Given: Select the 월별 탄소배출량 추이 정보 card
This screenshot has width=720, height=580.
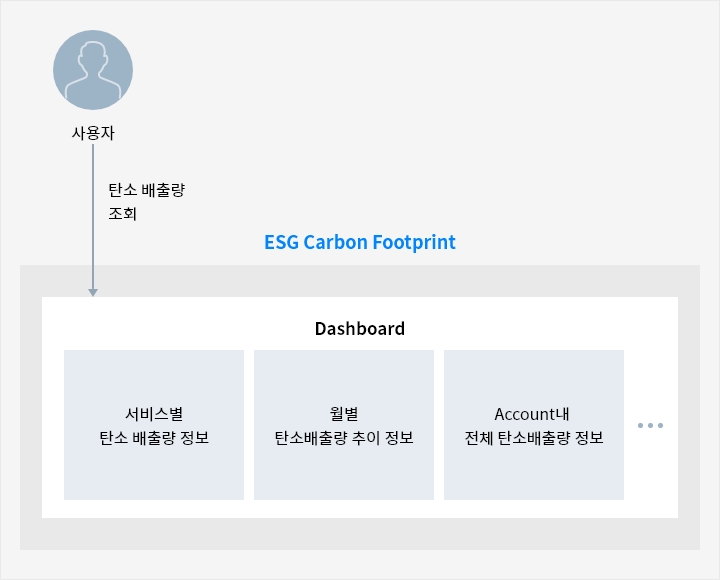Looking at the screenshot, I should click(344, 470).
